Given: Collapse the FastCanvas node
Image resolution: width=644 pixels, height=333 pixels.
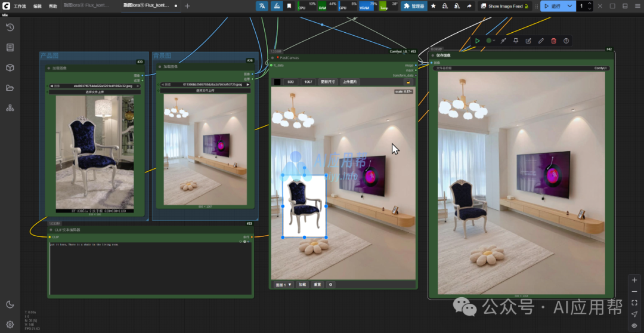Looking at the screenshot, I should tap(273, 58).
